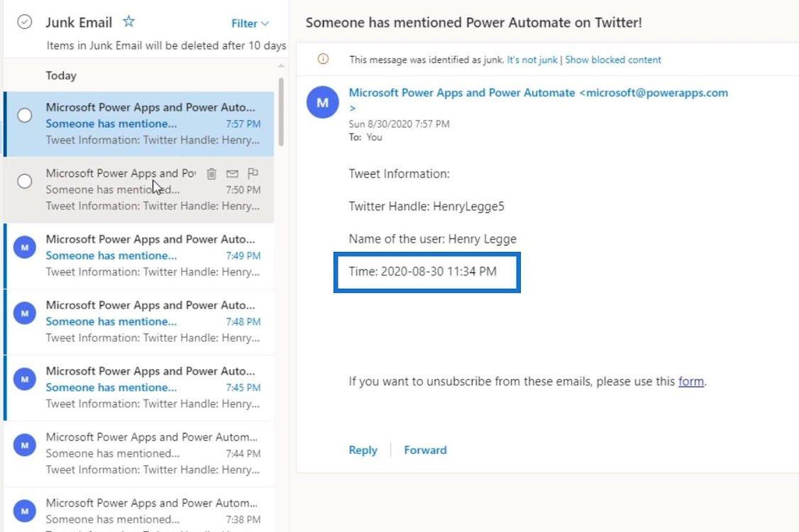Select checkbox of the 7:57 PM email
The height and width of the screenshot is (532, 799).
pyautogui.click(x=24, y=116)
